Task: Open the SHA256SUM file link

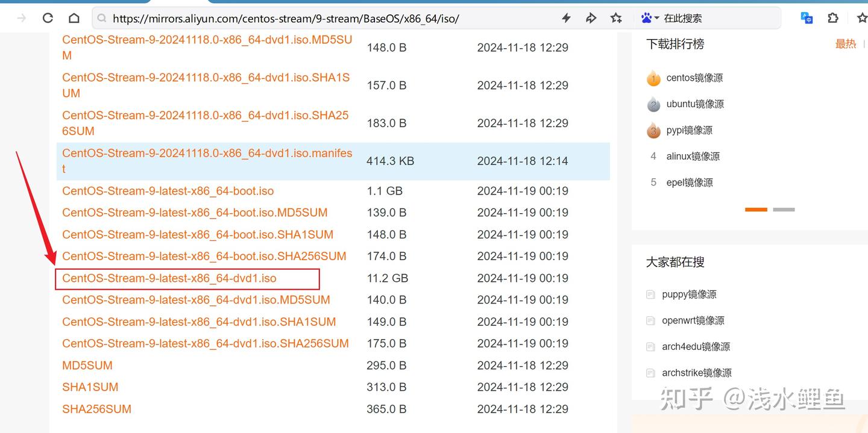Action: (97, 408)
